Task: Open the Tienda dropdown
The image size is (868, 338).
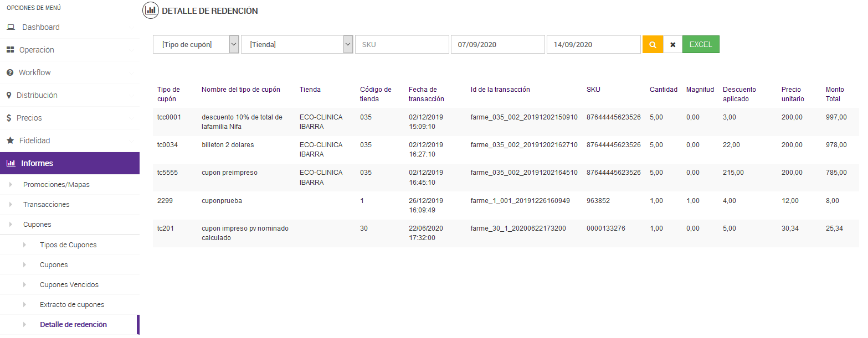Action: tap(297, 44)
